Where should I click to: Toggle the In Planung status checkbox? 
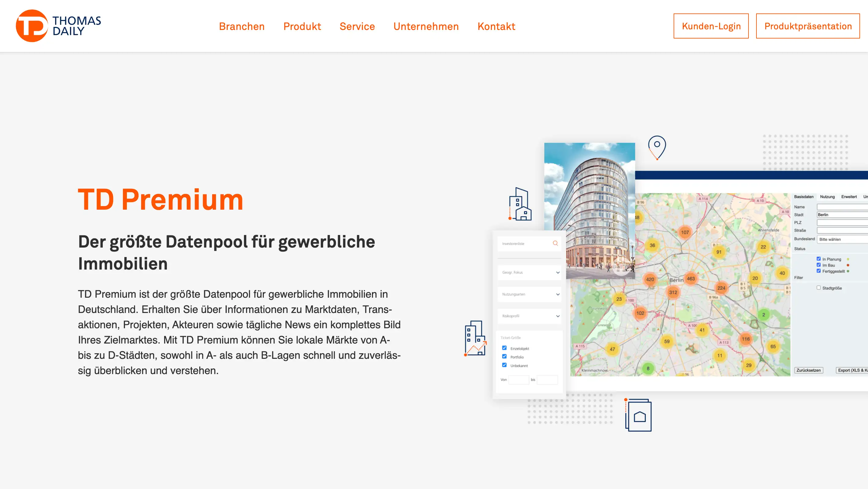(x=818, y=259)
